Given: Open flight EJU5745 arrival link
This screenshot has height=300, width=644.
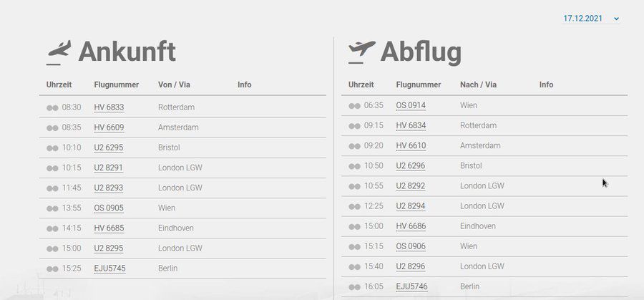Looking at the screenshot, I should tap(109, 268).
